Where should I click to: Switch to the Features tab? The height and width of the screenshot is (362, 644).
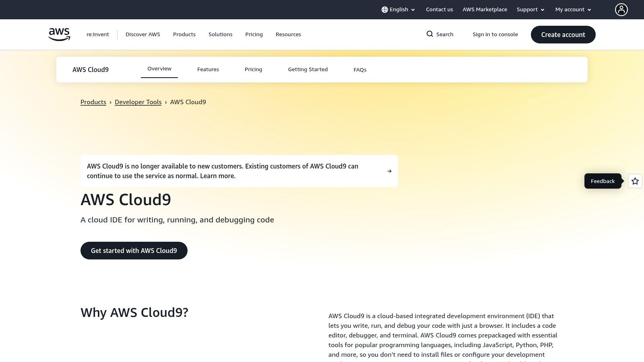pos(208,69)
